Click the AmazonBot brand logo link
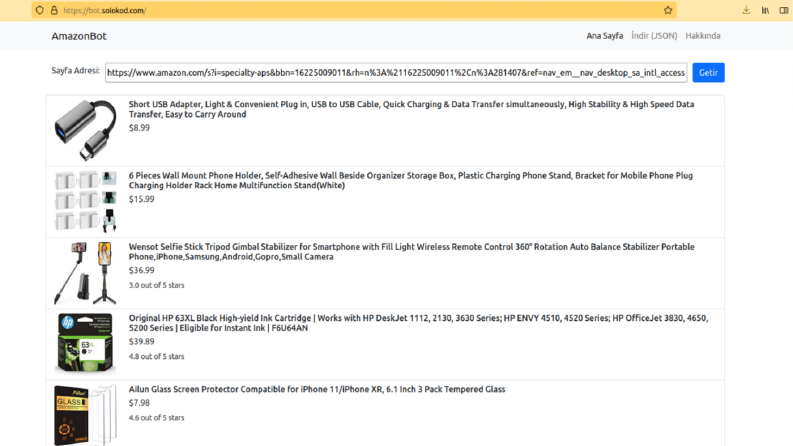 [79, 36]
